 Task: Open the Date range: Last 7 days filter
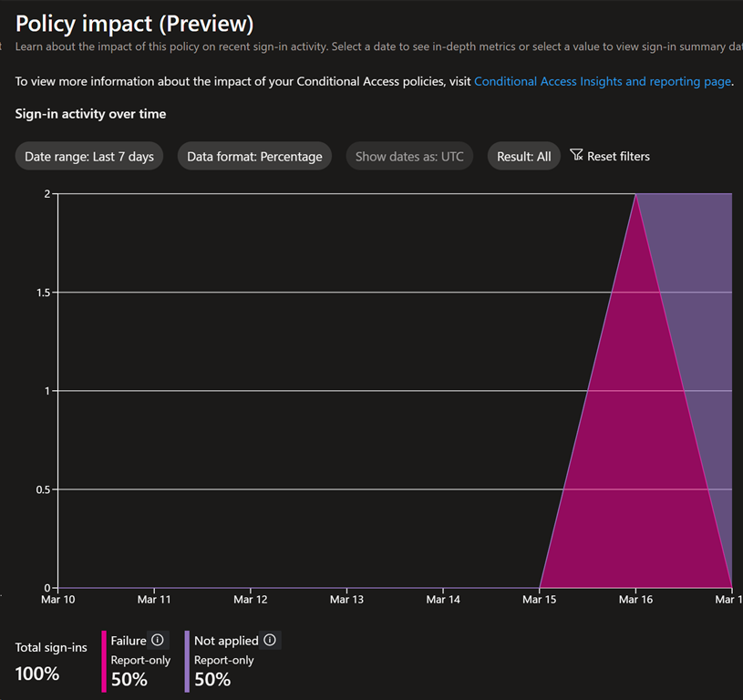click(x=89, y=157)
